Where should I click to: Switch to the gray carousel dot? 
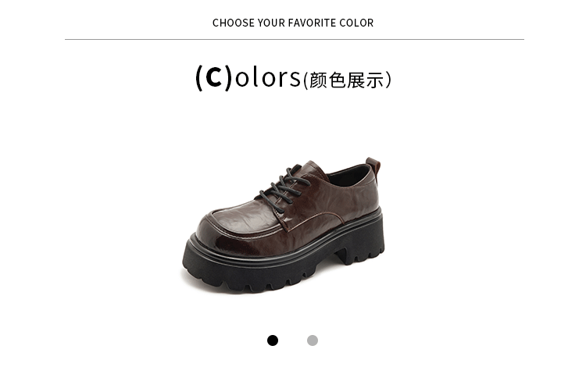click(x=313, y=340)
